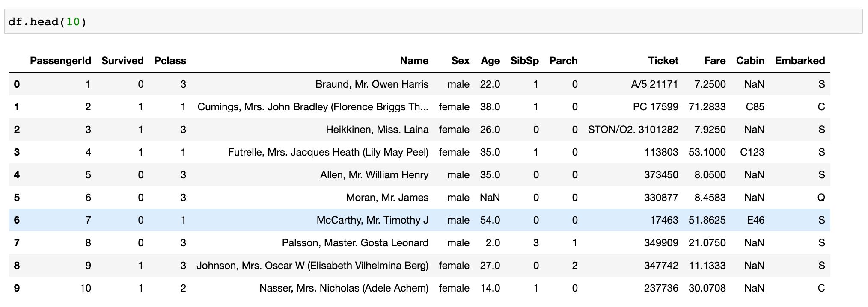
Task: Click the NaN age for Moran, Mr. James
Action: click(x=490, y=198)
